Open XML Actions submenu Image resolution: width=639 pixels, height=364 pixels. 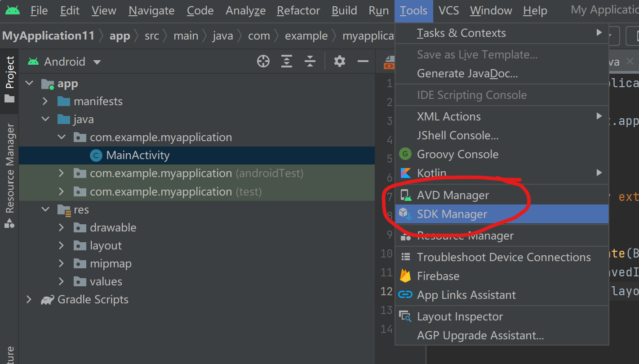pyautogui.click(x=502, y=116)
